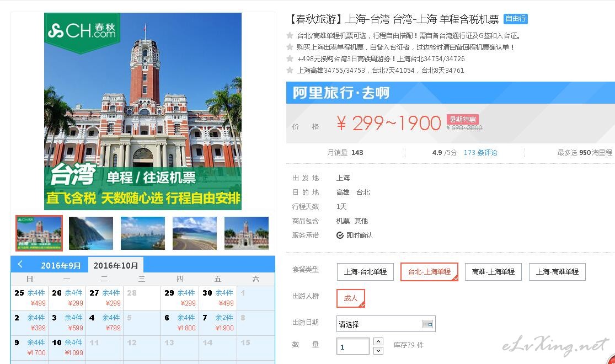This screenshot has width=615, height=364.
Task: Click the 月销量 143 sales figure
Action: pos(345,153)
